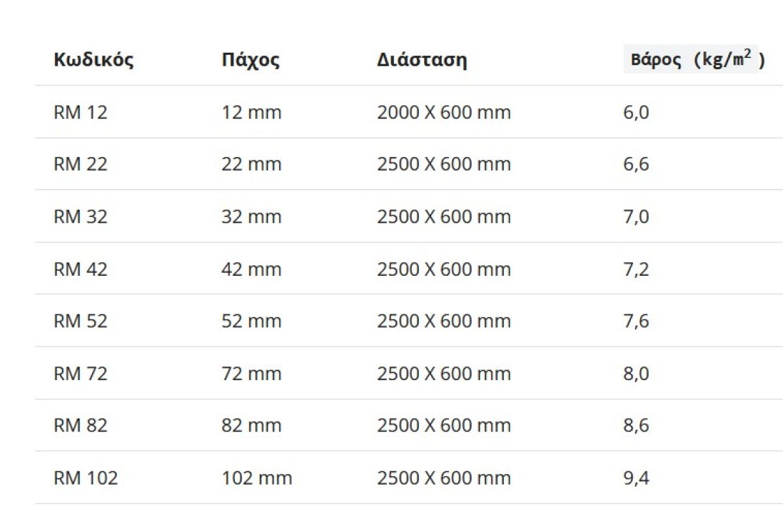The width and height of the screenshot is (783, 532).
Task: Select the RM 82 code cell
Action: 80,426
